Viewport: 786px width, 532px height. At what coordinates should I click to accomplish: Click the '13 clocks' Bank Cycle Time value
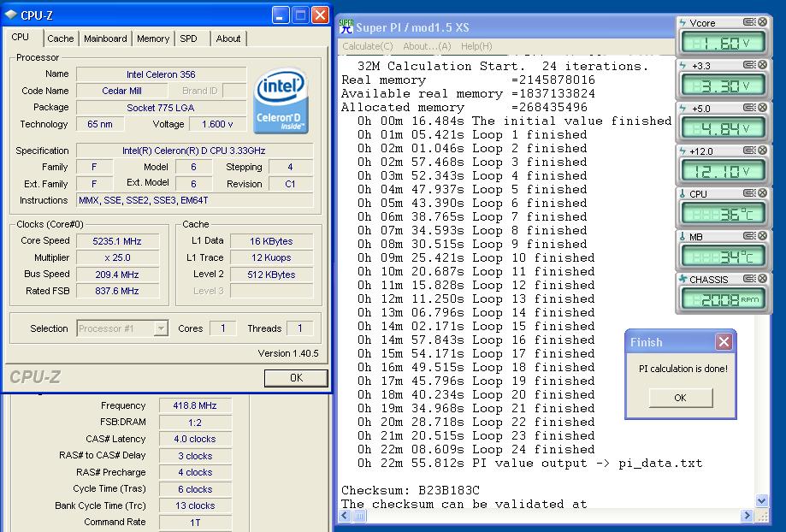tap(195, 505)
